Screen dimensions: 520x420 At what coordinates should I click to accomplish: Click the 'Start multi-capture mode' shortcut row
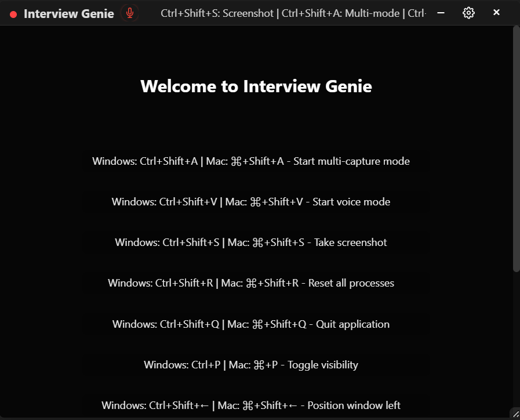point(252,161)
